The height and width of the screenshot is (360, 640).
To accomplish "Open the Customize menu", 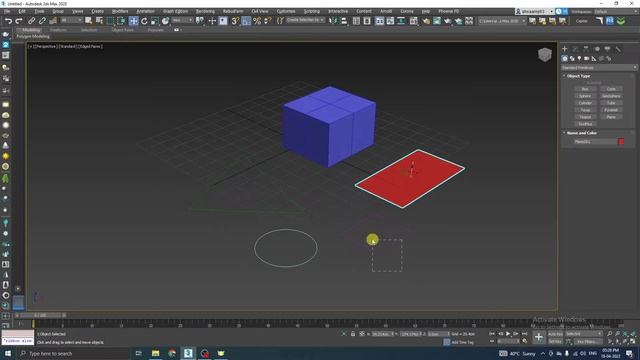I will (286, 11).
